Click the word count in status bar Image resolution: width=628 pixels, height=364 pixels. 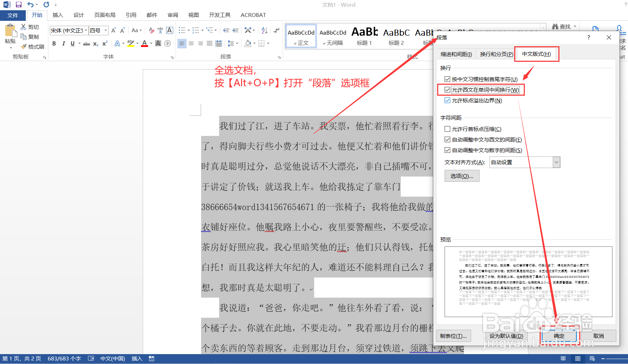(64, 359)
